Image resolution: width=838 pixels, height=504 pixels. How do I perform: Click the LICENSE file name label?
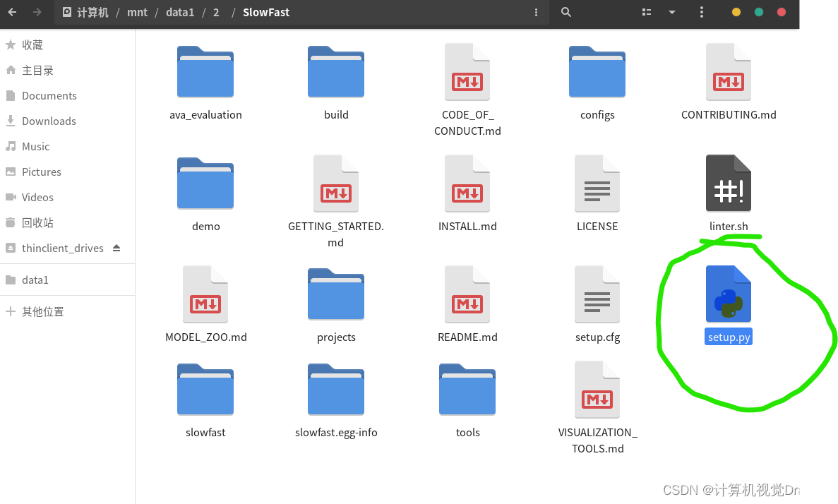click(597, 226)
